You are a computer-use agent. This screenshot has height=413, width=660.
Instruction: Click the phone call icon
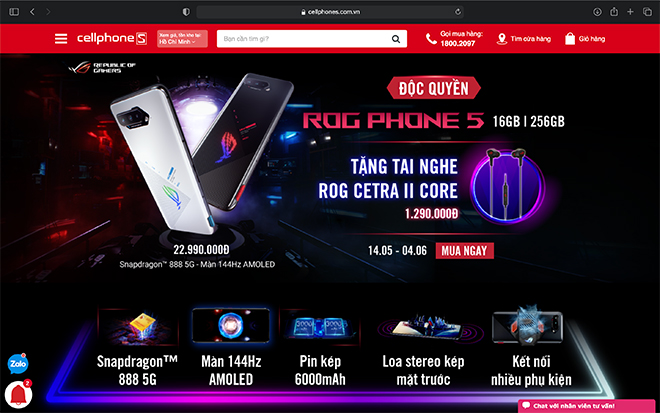pos(431,39)
